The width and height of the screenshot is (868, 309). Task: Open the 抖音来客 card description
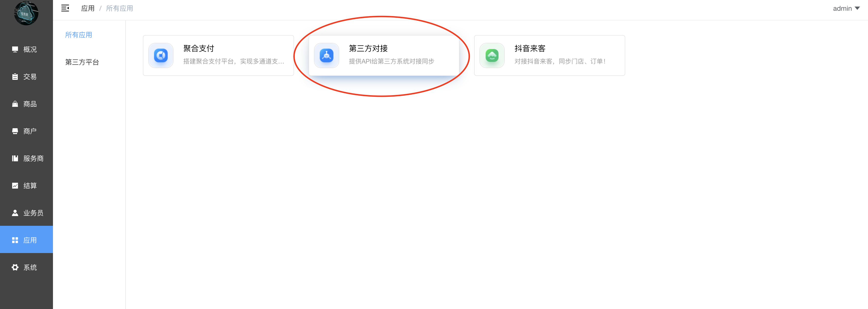(560, 61)
